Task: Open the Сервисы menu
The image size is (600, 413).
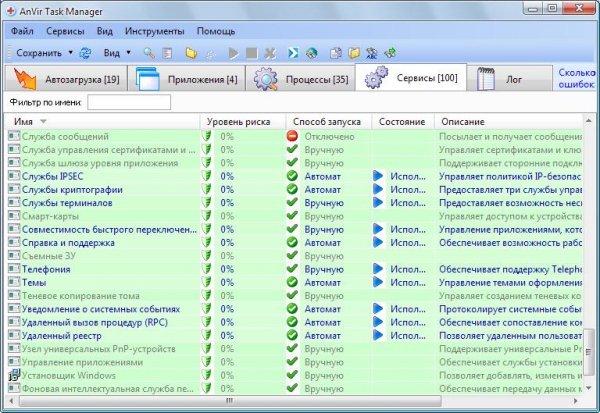Action: (65, 31)
